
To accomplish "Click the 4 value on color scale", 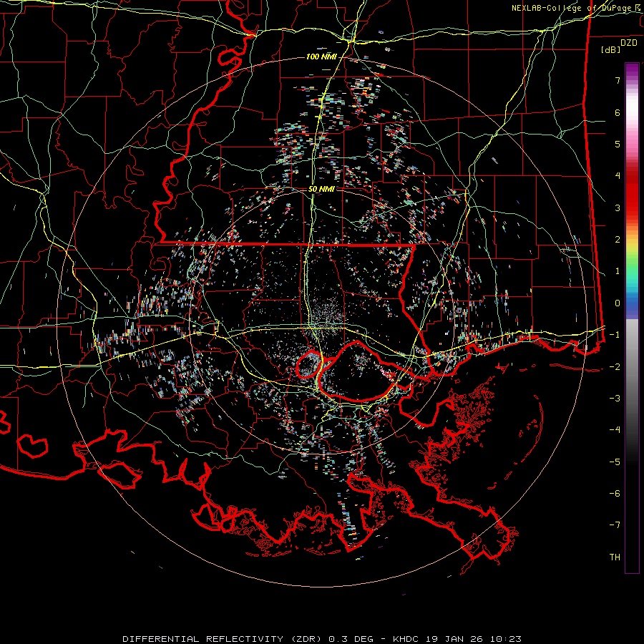I will tap(618, 176).
